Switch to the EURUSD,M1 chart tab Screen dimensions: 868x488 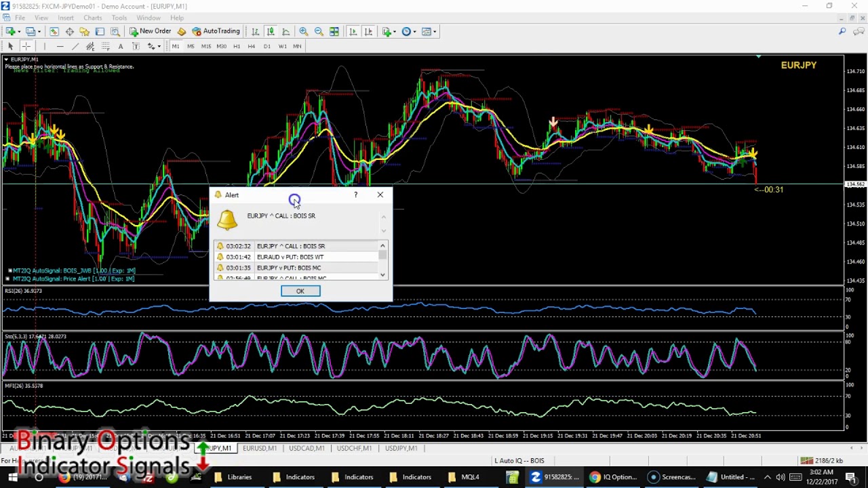[259, 448]
